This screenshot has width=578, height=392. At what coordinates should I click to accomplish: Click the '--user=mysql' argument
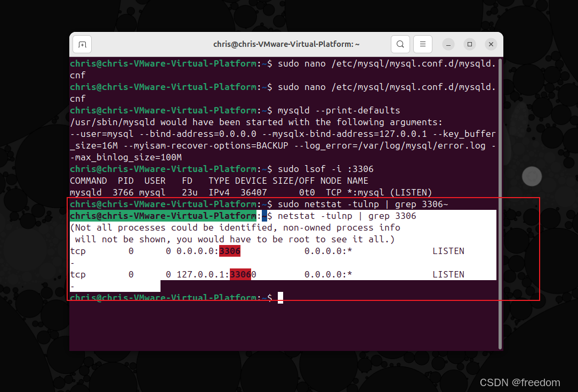(x=102, y=134)
